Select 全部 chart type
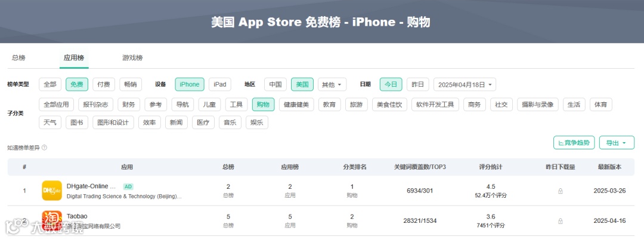The height and width of the screenshot is (239, 644). 50,84
